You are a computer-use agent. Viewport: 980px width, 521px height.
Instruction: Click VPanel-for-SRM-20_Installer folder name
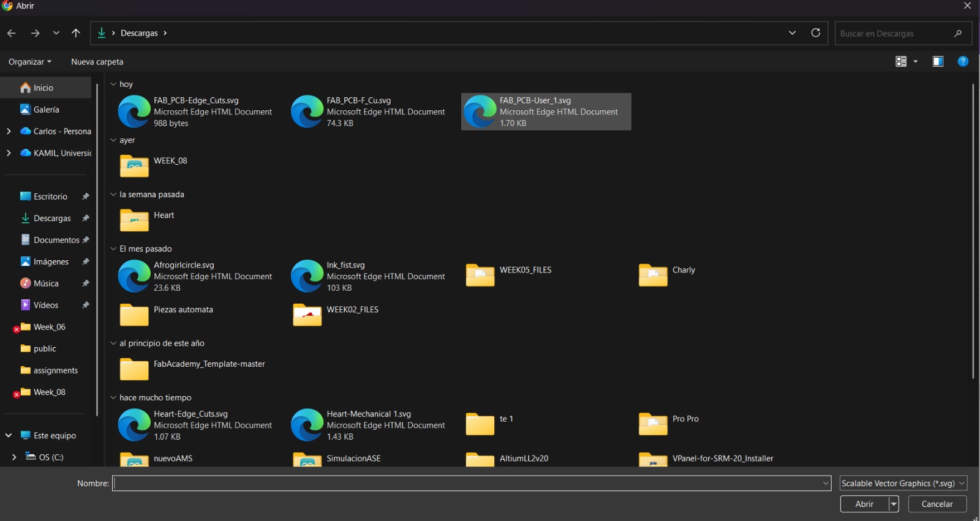point(723,459)
